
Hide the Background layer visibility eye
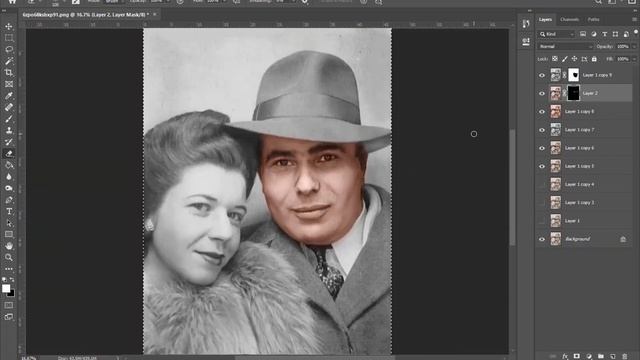pyautogui.click(x=542, y=239)
